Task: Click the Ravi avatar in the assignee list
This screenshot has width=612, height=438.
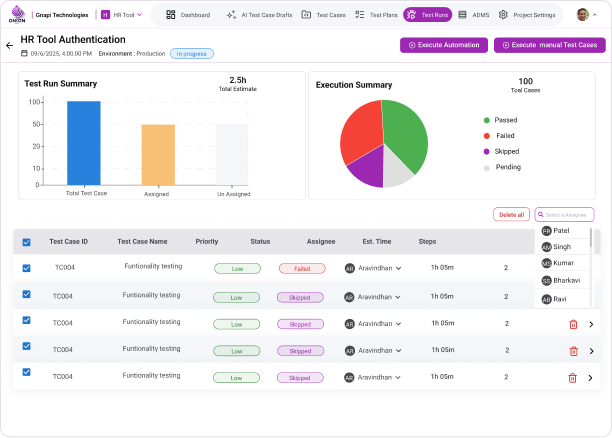Action: pos(546,299)
